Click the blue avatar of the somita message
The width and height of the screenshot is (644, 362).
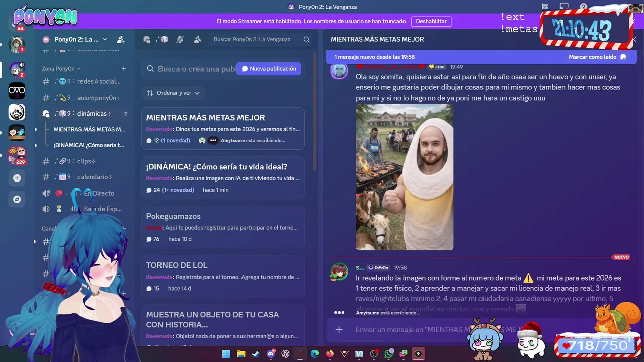339,71
